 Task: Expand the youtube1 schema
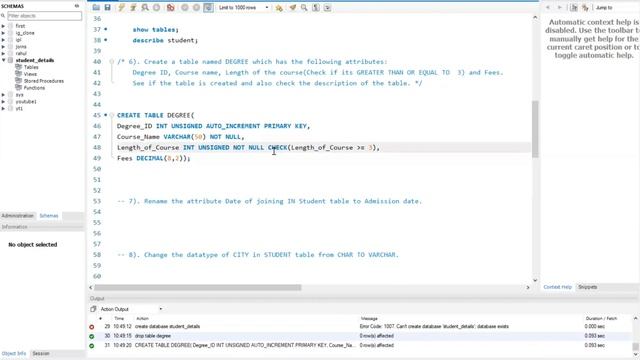pos(3,102)
